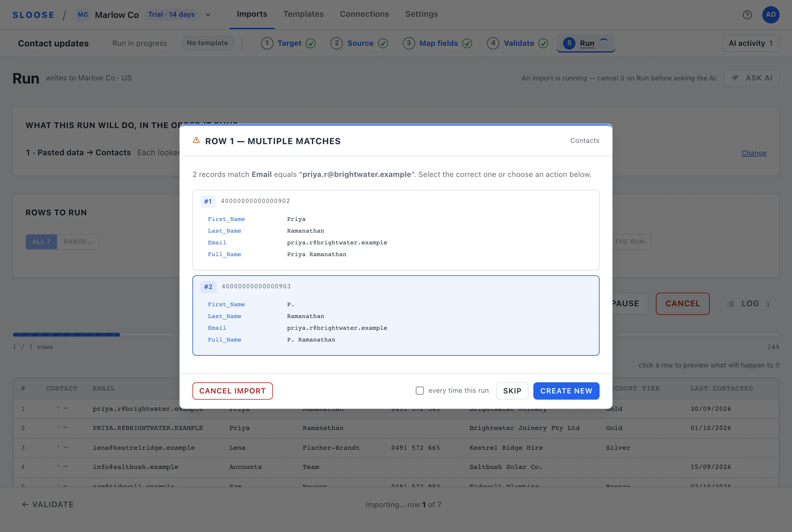The height and width of the screenshot is (532, 792).
Task: Select step 5 Run
Action: tap(586, 43)
